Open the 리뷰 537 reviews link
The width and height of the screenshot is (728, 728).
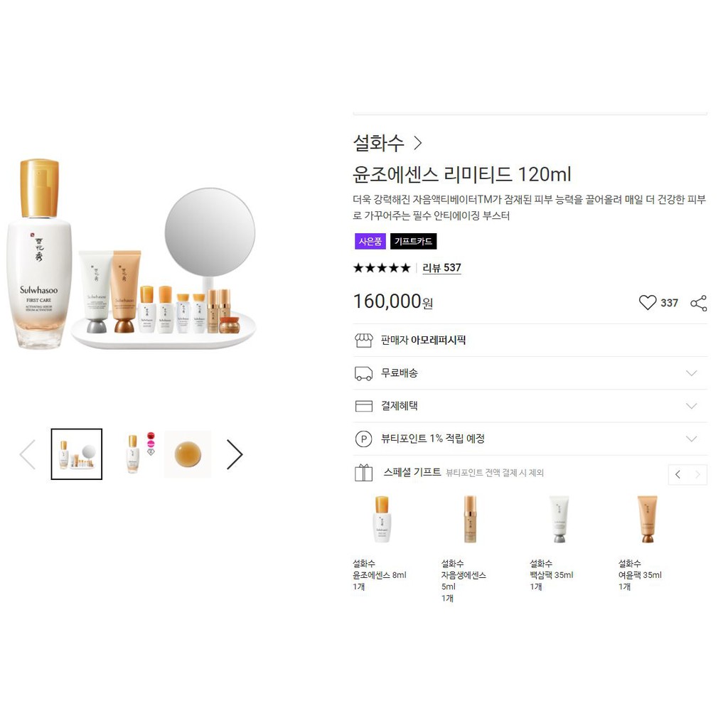coord(441,268)
